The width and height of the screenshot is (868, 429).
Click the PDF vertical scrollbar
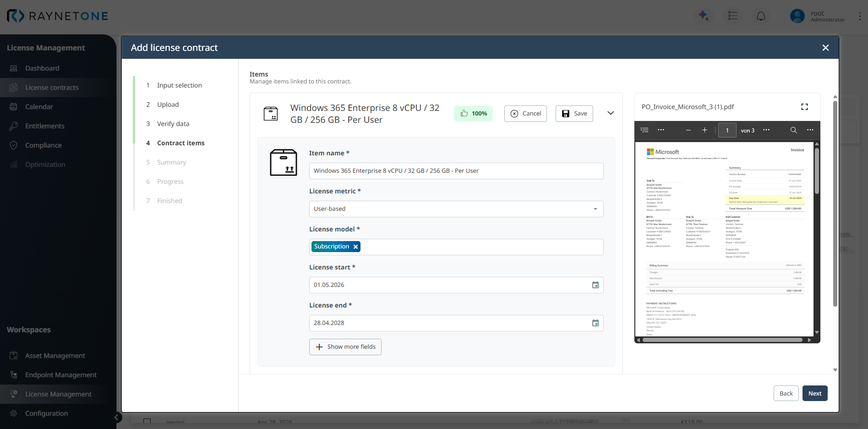[817, 170]
